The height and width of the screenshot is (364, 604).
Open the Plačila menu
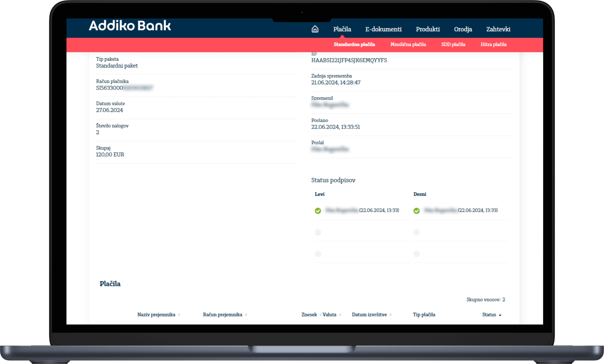342,29
